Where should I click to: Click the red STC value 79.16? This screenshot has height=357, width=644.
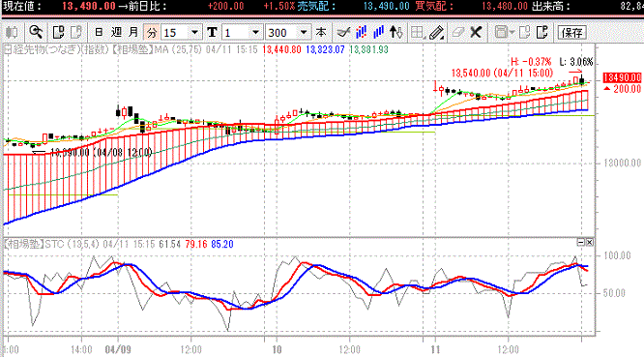tap(196, 245)
